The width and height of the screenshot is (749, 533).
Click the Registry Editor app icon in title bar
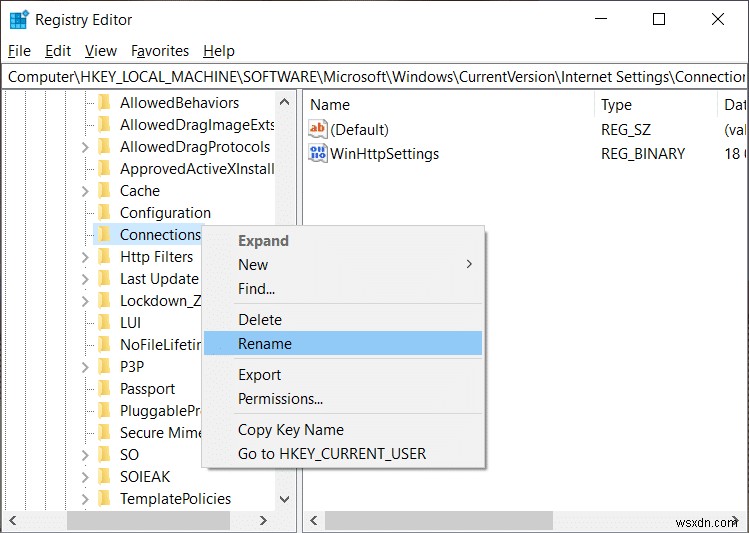19,20
